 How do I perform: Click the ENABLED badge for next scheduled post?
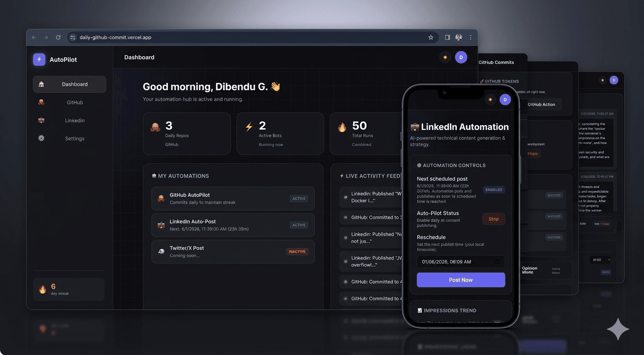tap(494, 190)
